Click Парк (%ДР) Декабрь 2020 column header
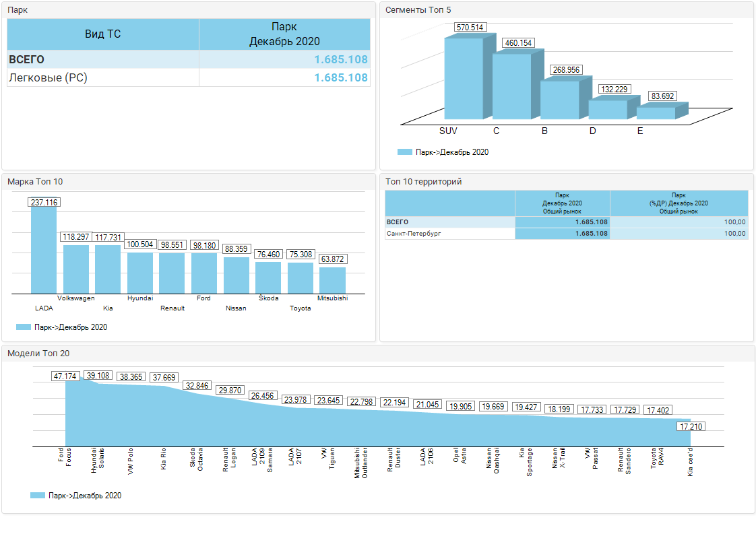The height and width of the screenshot is (534, 756). 679,203
